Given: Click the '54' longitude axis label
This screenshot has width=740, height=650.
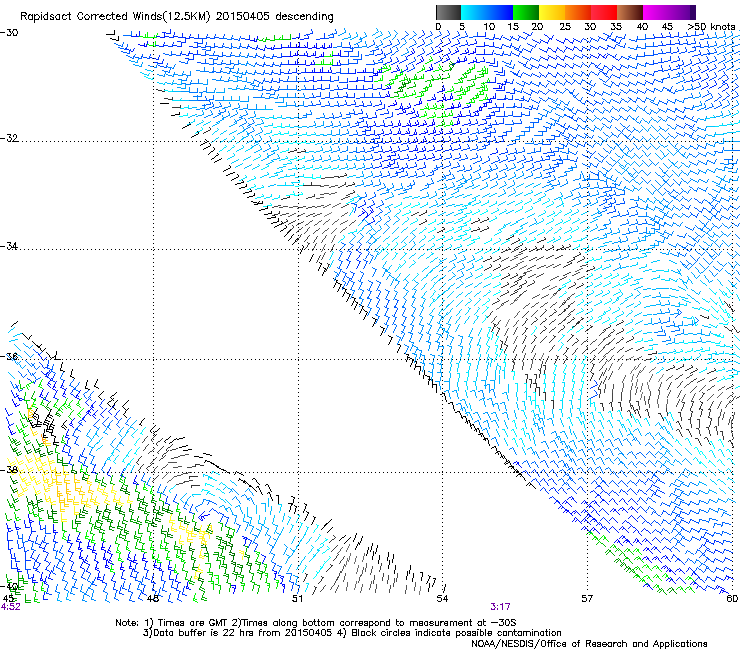Looking at the screenshot, I should click(x=442, y=599).
